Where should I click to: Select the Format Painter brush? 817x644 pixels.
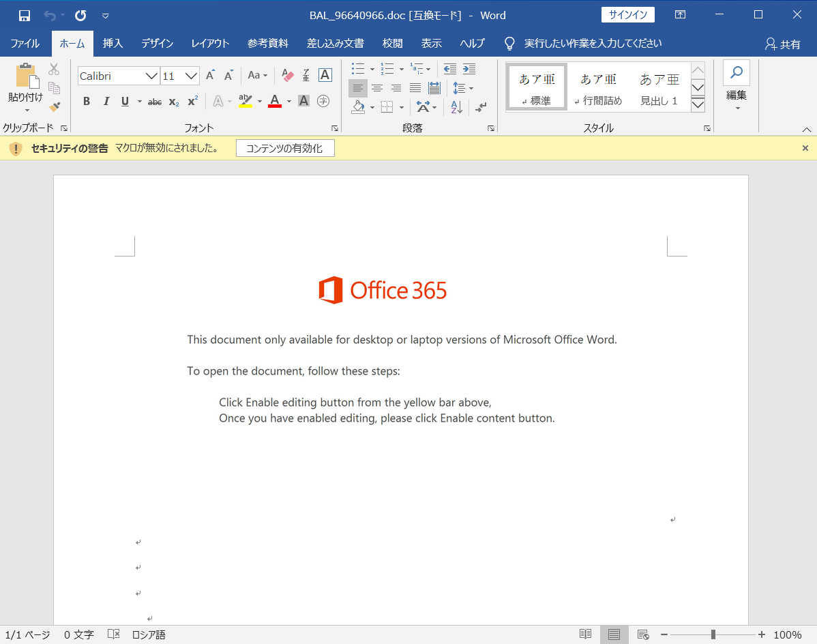55,106
